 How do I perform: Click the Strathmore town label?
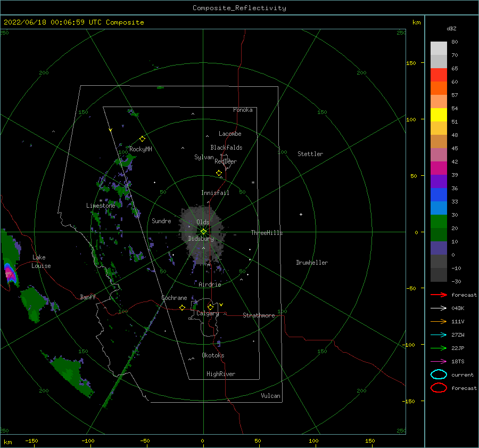(x=259, y=315)
